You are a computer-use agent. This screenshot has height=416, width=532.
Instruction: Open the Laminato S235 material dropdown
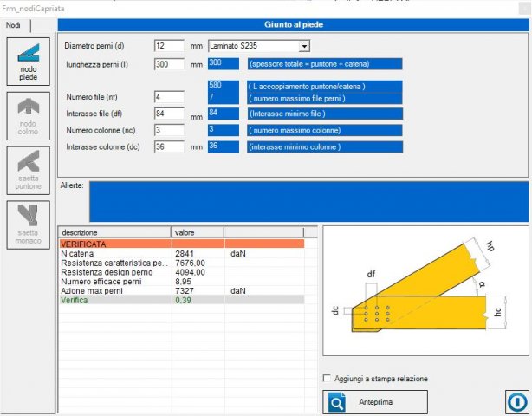click(304, 46)
